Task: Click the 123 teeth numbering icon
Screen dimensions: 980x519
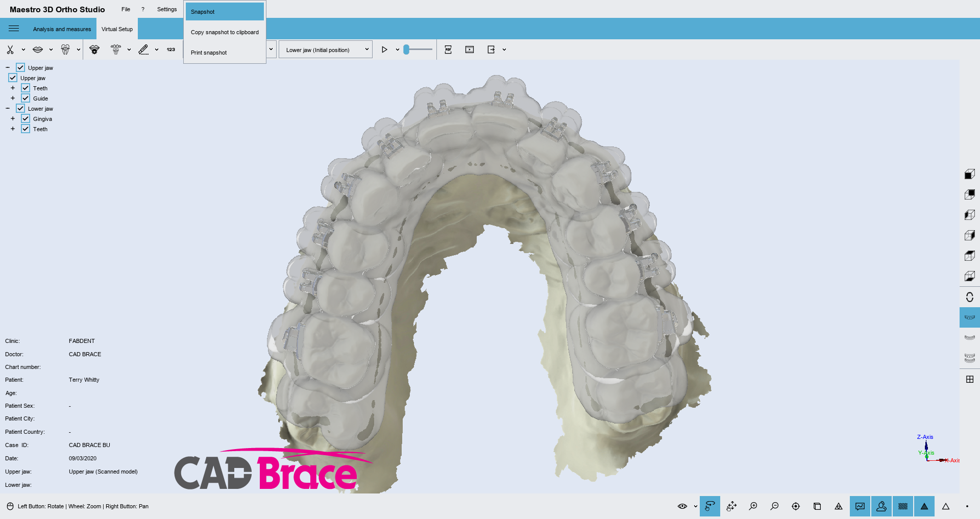Action: (170, 50)
